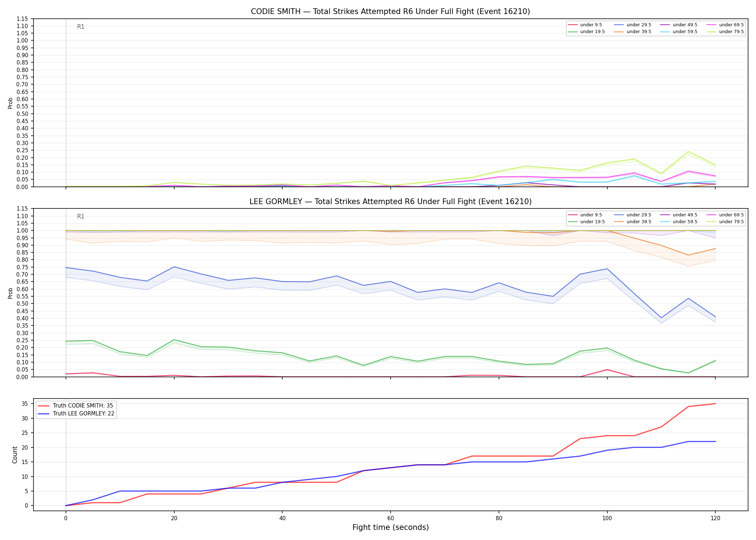Select 'under 39.5' in CODIE SMITH legend
This screenshot has width=756, height=540.
[x=633, y=32]
